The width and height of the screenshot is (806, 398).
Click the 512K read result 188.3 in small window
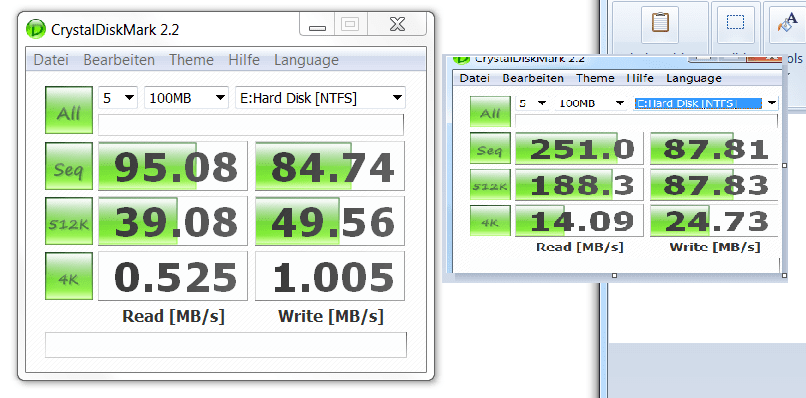(579, 185)
